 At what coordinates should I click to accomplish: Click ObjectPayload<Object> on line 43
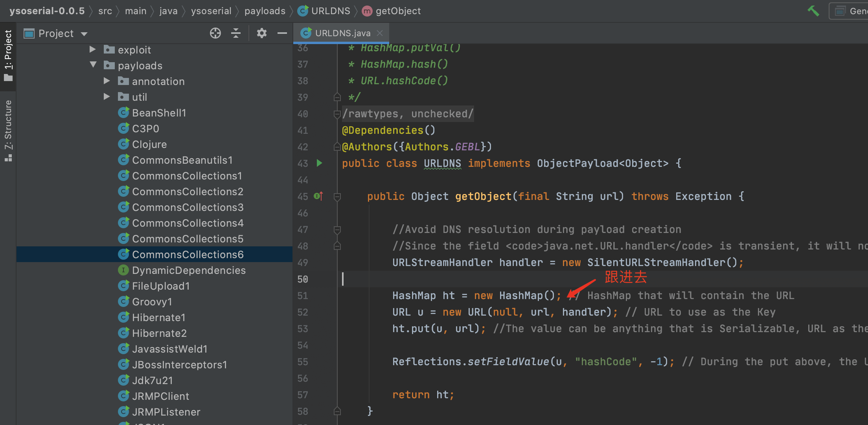coord(603,163)
